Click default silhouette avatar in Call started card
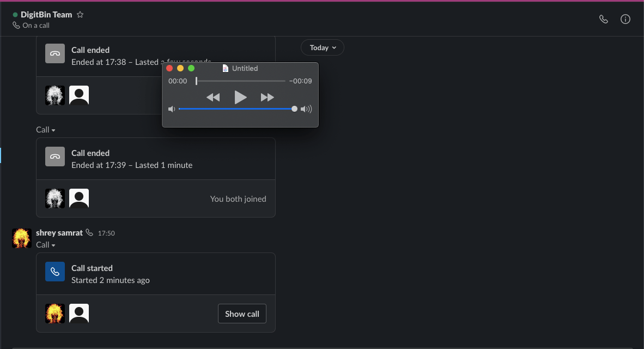 (x=79, y=314)
